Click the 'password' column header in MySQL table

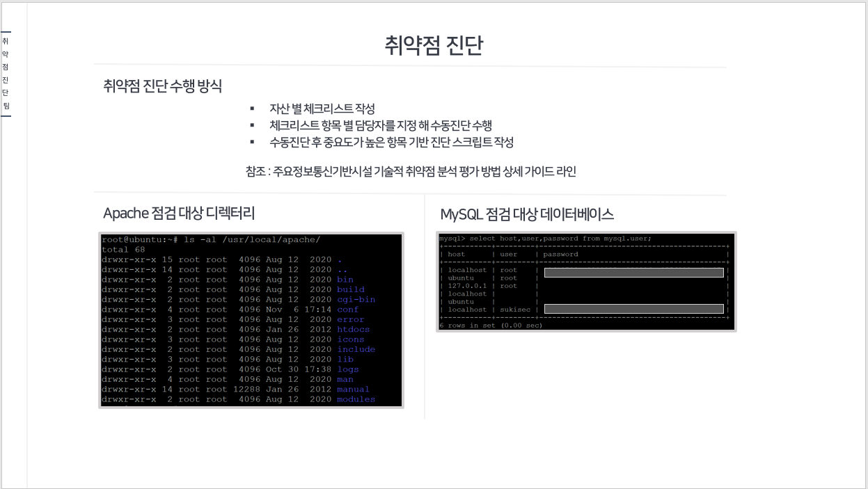tap(561, 255)
